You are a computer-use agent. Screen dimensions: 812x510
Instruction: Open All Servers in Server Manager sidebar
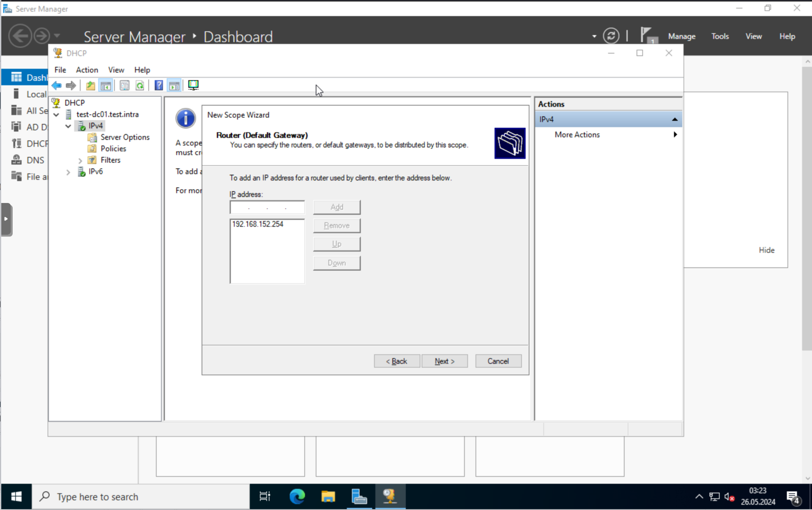(x=25, y=110)
